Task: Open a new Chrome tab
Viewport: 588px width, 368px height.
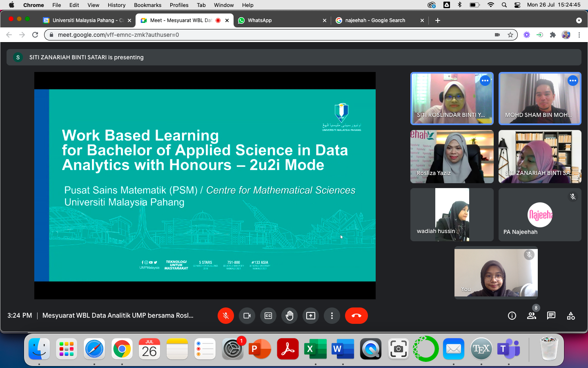Action: pos(438,20)
